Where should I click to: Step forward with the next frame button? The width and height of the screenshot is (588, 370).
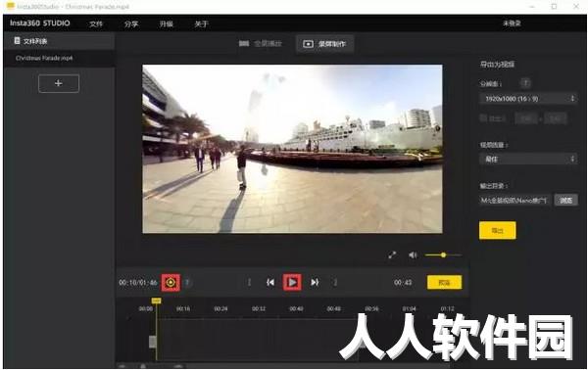pyautogui.click(x=315, y=282)
